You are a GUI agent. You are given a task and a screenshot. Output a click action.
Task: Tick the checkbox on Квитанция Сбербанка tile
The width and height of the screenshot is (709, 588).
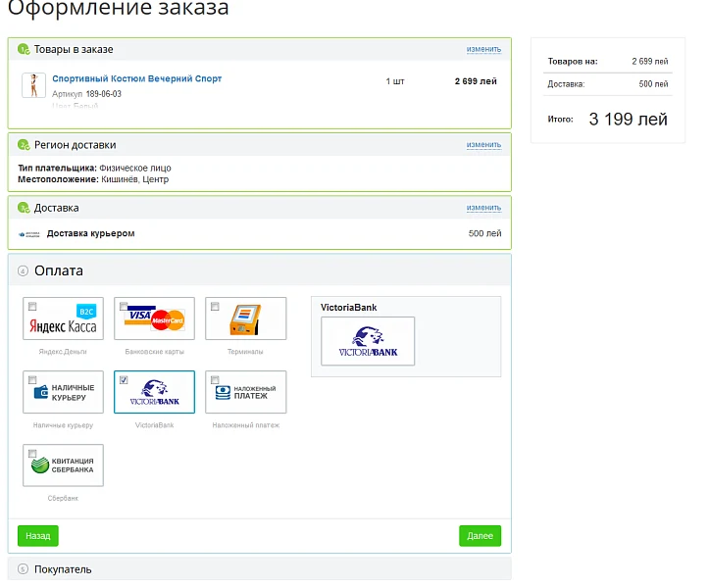(32, 454)
